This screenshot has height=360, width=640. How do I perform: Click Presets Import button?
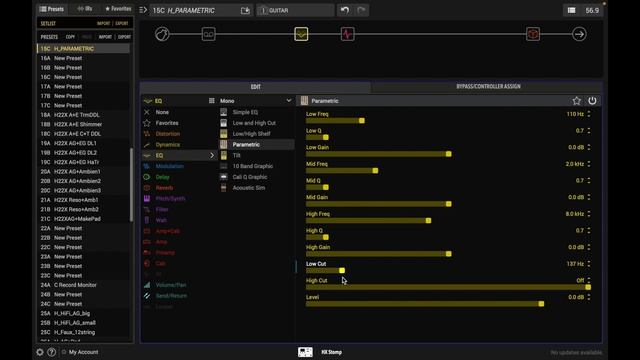105,37
